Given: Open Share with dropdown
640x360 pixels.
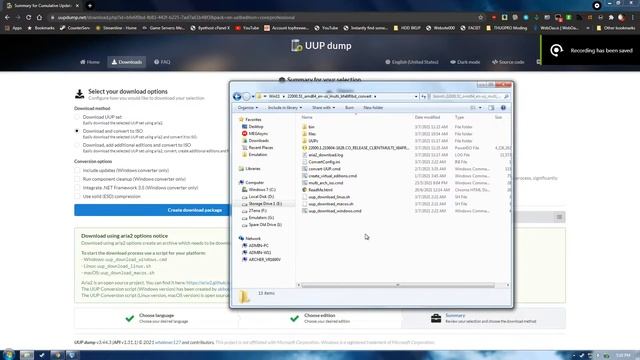Looking at the screenshot, I should (323, 108).
